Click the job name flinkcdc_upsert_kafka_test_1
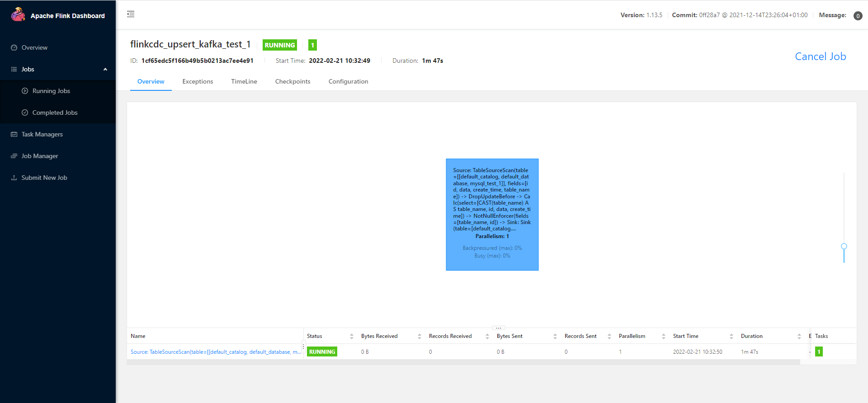 190,44
